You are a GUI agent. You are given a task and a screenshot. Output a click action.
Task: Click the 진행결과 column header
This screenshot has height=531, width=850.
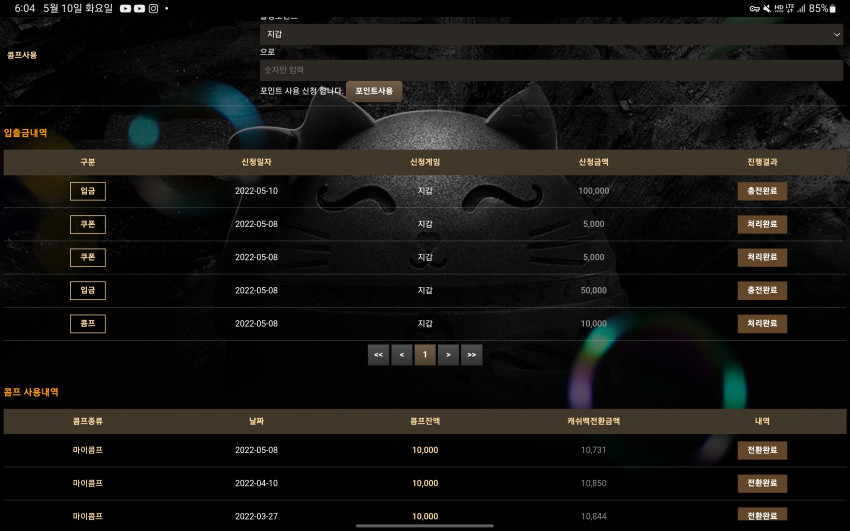762,162
